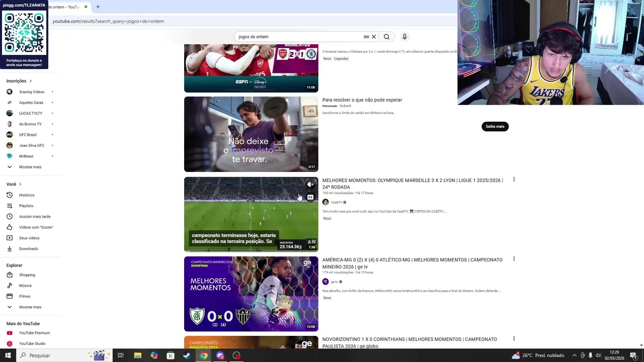Open Playlists in the sidebar
The image size is (644, 362).
(x=26, y=206)
